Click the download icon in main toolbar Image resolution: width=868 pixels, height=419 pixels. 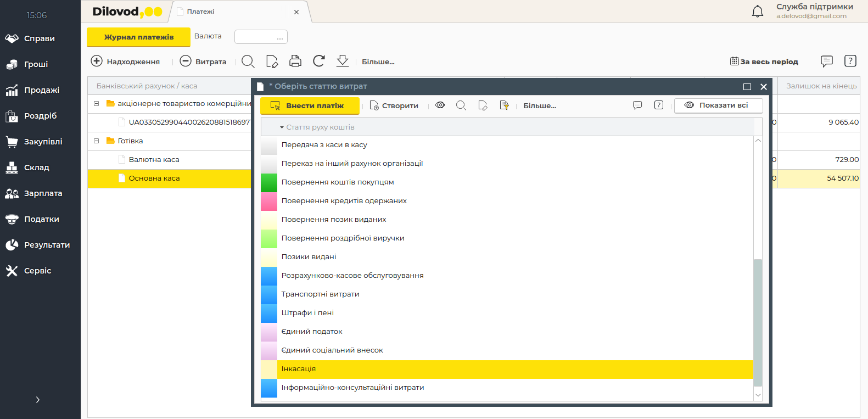click(x=343, y=61)
